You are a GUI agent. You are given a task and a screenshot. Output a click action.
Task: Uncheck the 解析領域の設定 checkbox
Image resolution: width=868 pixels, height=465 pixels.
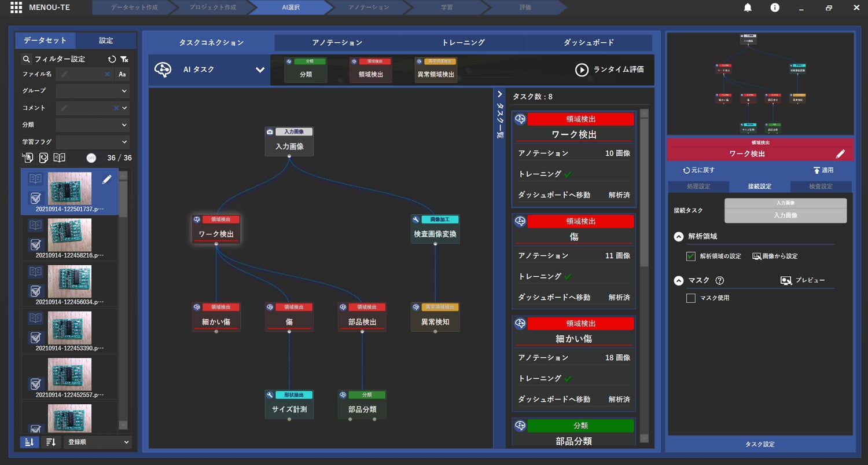[691, 256]
